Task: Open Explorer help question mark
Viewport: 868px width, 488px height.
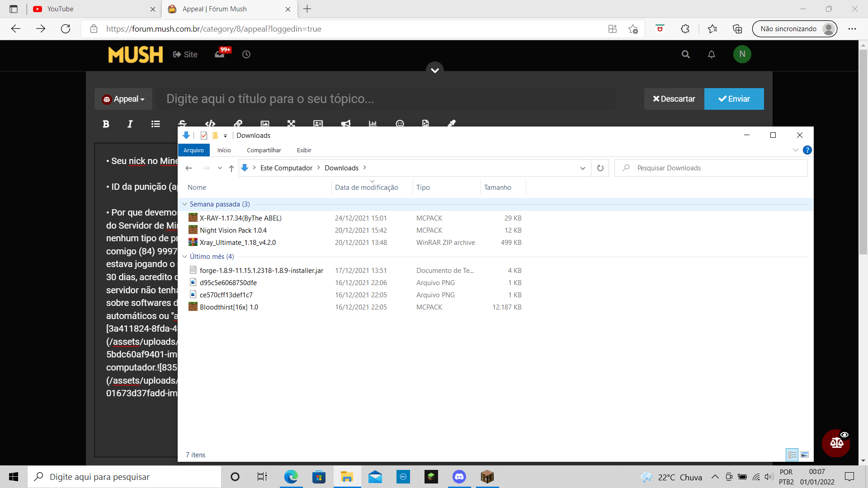Action: click(807, 150)
